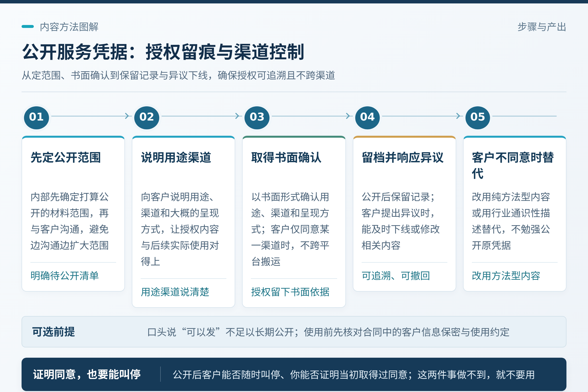Click the output text 改用方法型内容
The image size is (588, 392).
(x=506, y=276)
